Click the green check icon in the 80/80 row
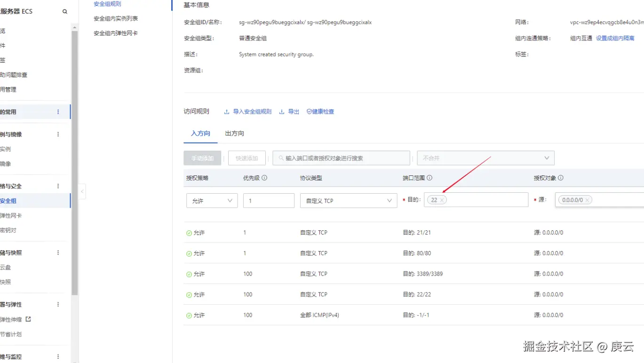The image size is (644, 363). 189,253
